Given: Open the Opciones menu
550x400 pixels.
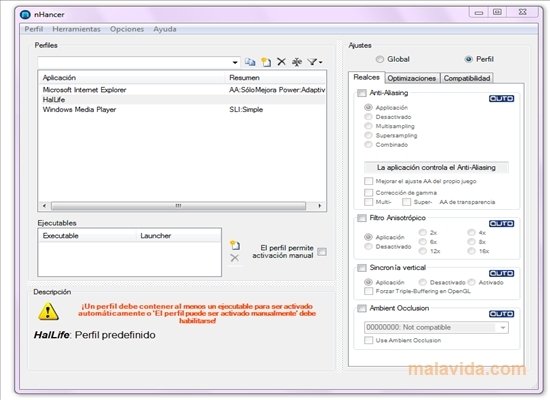Looking at the screenshot, I should 127,29.
